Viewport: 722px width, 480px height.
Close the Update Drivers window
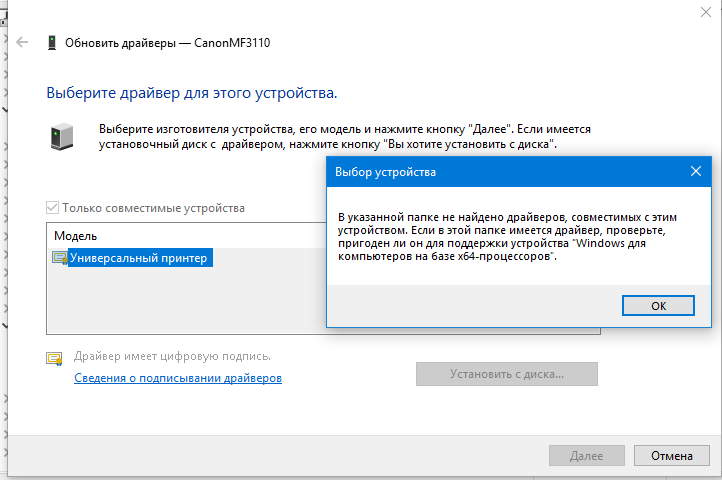[x=705, y=12]
